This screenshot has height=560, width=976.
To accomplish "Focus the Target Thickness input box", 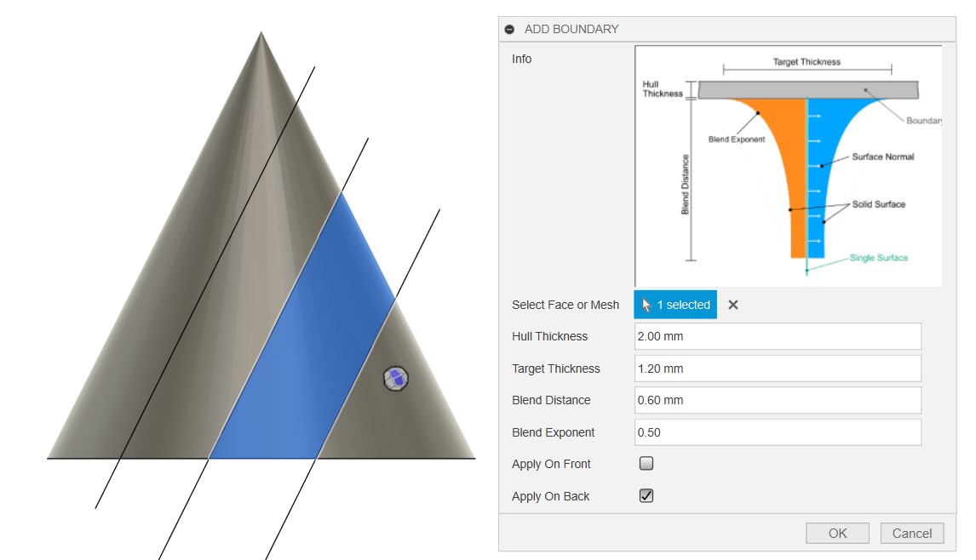I will click(x=778, y=369).
